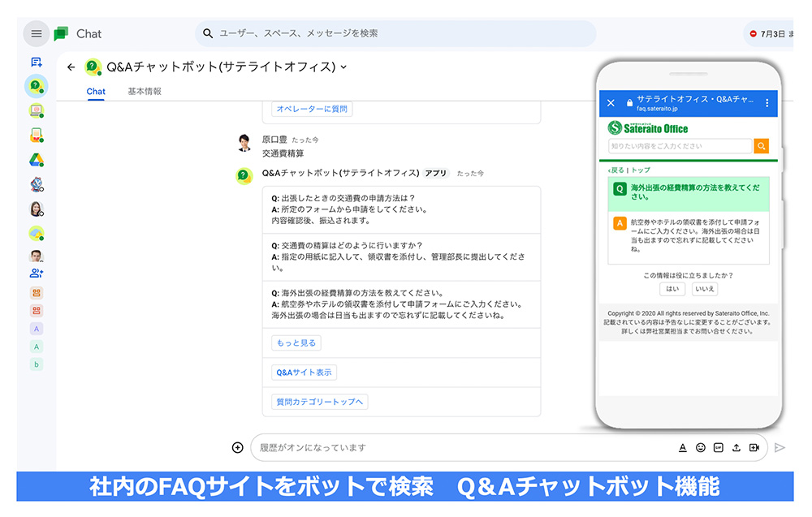Open the text formatting icon
The width and height of the screenshot is (812, 517).
point(682,447)
